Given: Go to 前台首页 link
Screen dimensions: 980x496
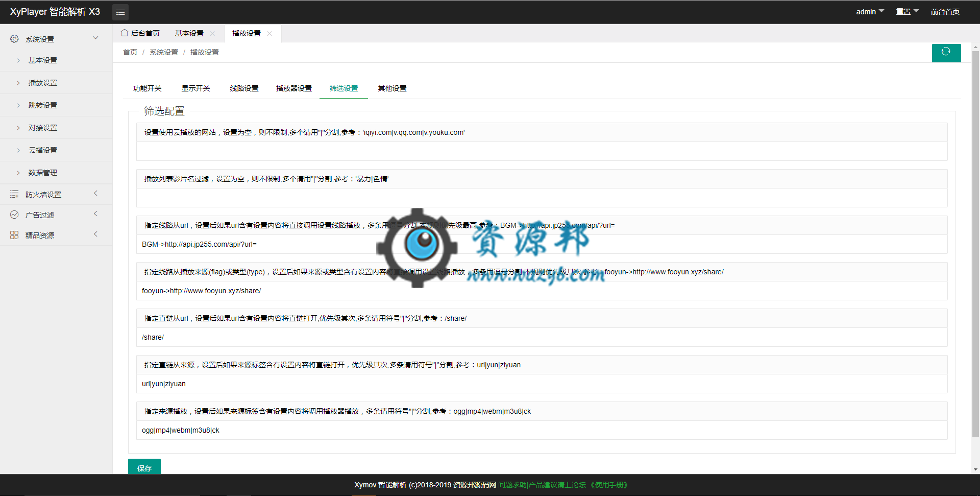Looking at the screenshot, I should (945, 11).
